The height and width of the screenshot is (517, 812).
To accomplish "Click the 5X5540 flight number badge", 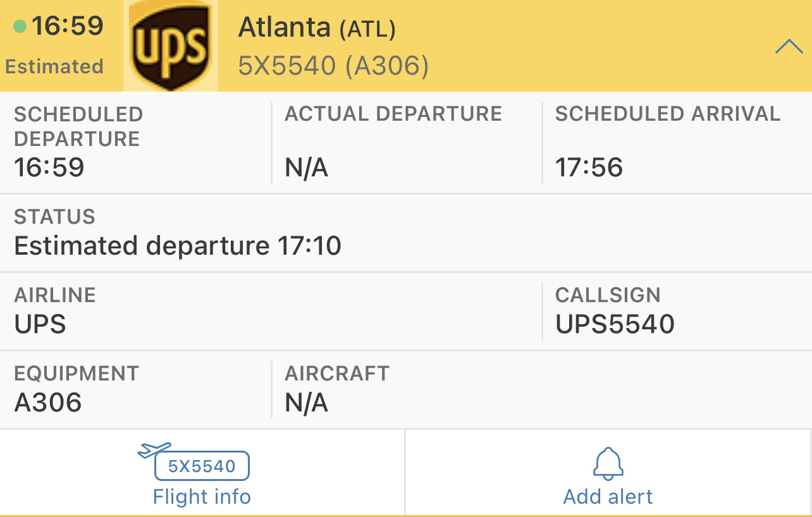I will coord(202,466).
